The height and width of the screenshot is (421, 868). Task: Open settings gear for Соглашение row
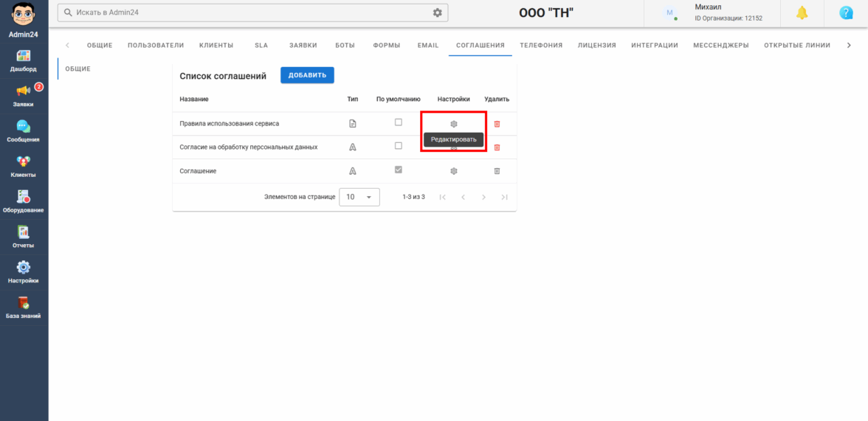453,171
